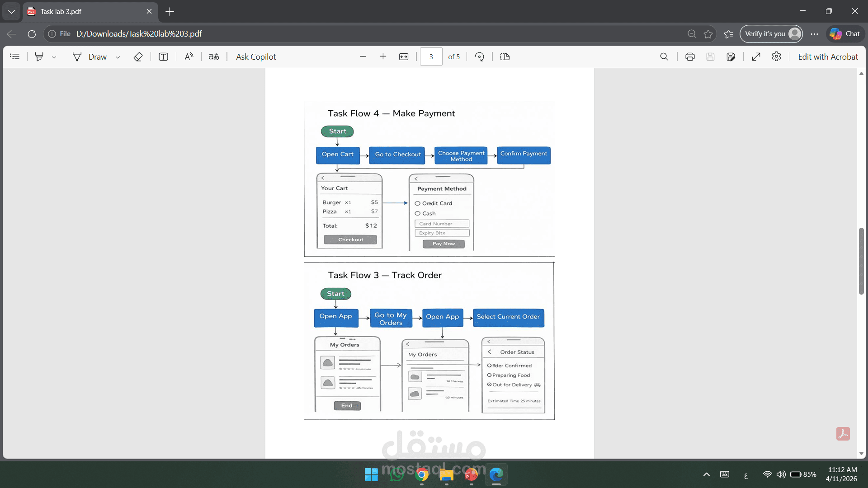868x488 pixels.
Task: Add this page to favorites
Action: pyautogui.click(x=708, y=34)
